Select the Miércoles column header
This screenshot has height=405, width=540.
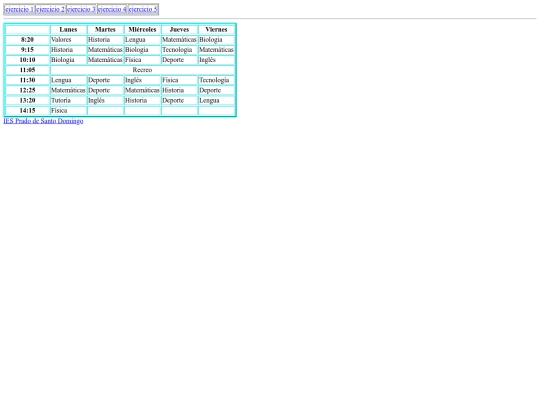tap(142, 30)
